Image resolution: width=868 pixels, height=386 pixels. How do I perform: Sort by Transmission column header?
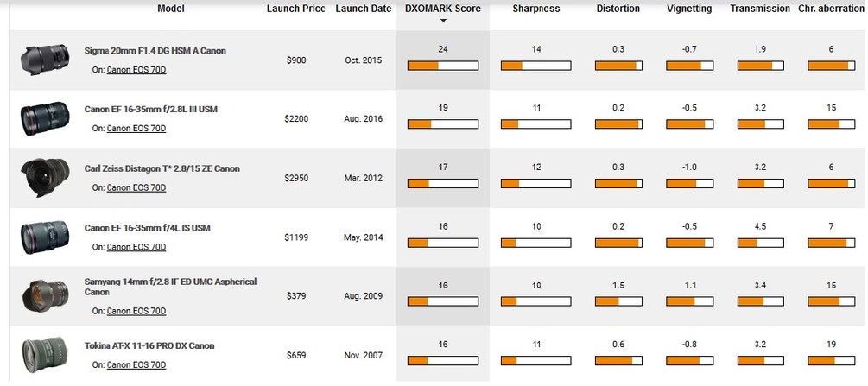(760, 9)
